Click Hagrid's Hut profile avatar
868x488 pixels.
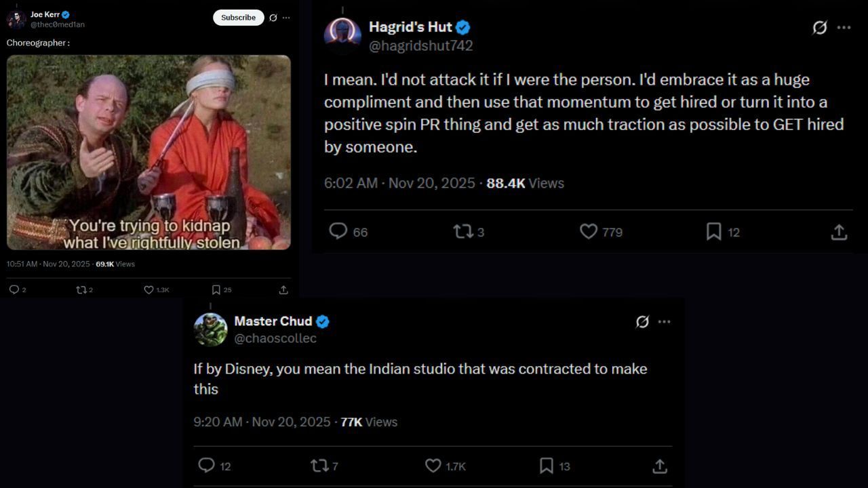[342, 35]
